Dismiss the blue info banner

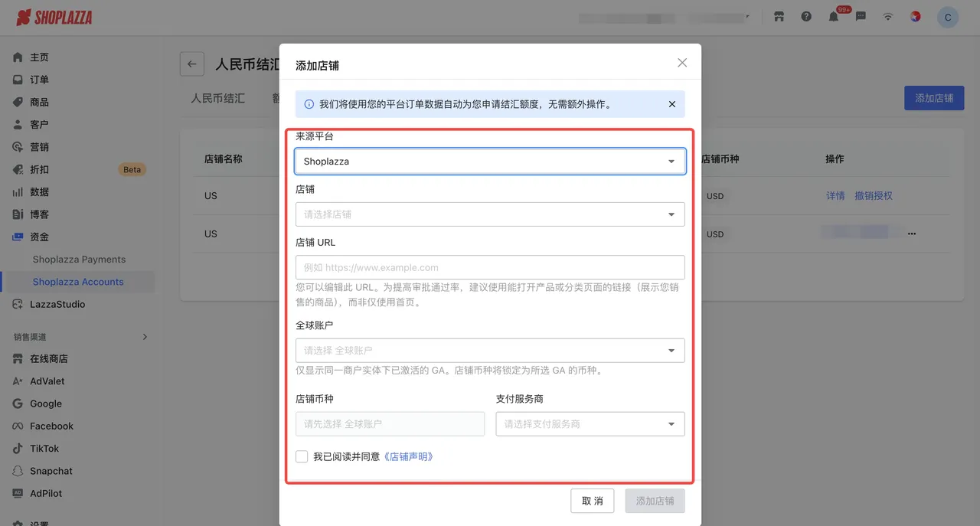(671, 104)
